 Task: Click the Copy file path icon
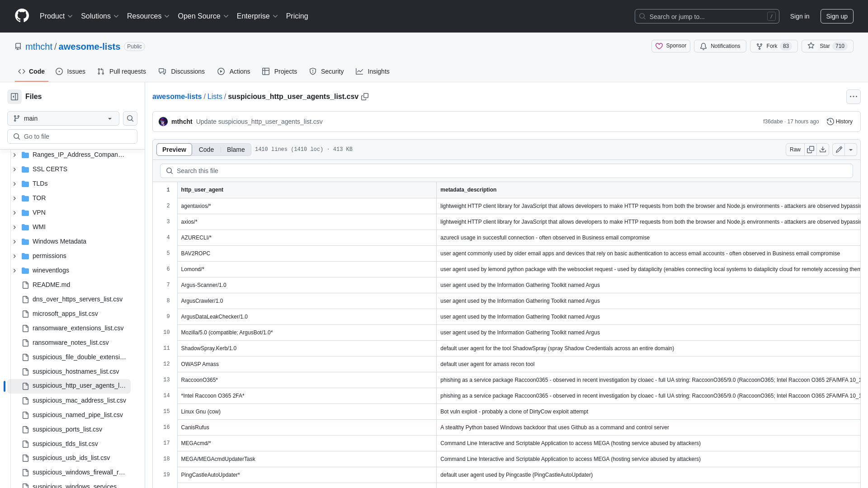point(365,97)
